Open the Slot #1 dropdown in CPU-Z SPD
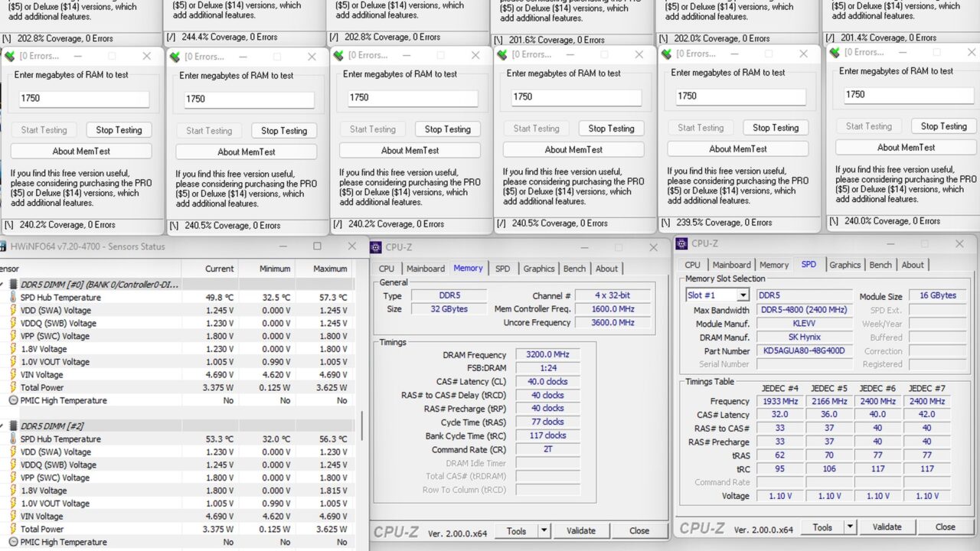 point(743,295)
